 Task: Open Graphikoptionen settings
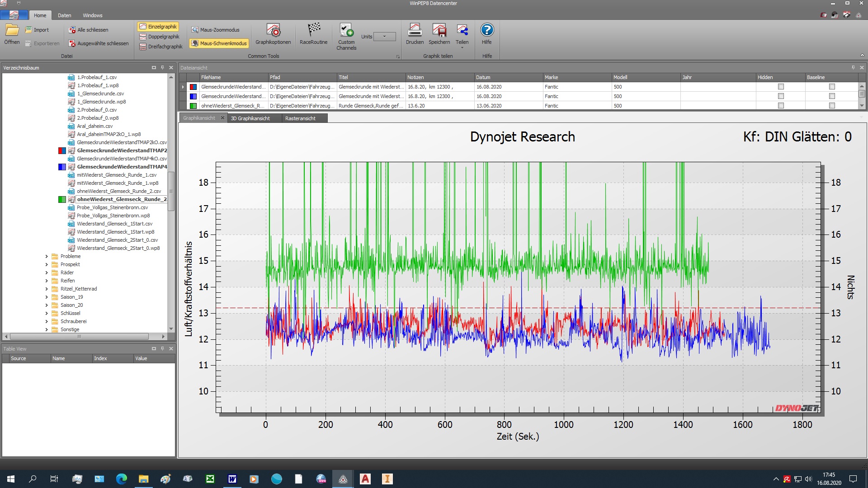pyautogui.click(x=273, y=31)
